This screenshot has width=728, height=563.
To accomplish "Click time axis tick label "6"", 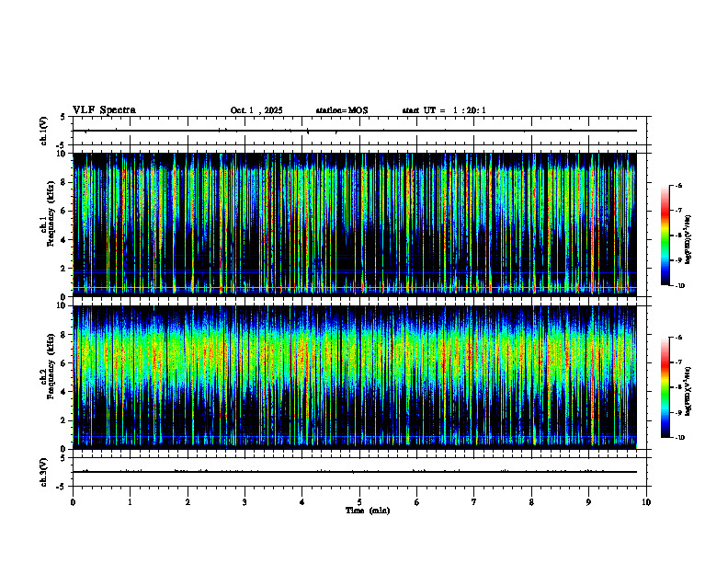I will click(417, 502).
